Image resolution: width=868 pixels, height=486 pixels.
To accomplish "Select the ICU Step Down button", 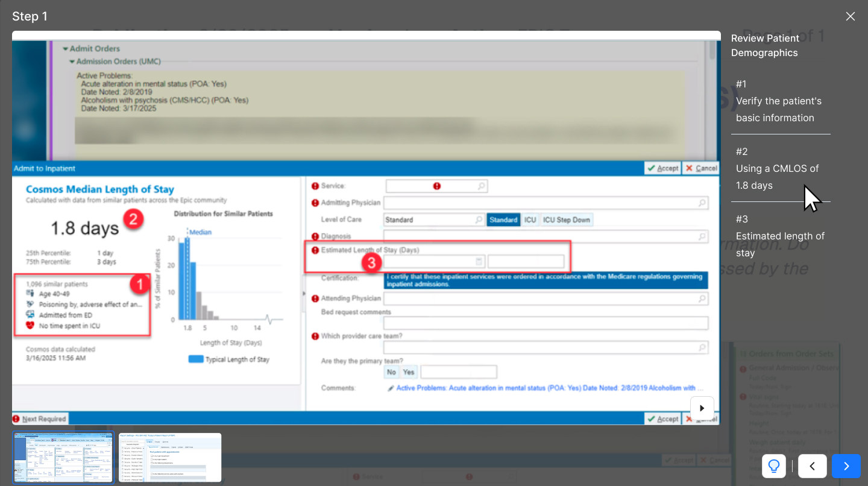I will click(x=567, y=219).
